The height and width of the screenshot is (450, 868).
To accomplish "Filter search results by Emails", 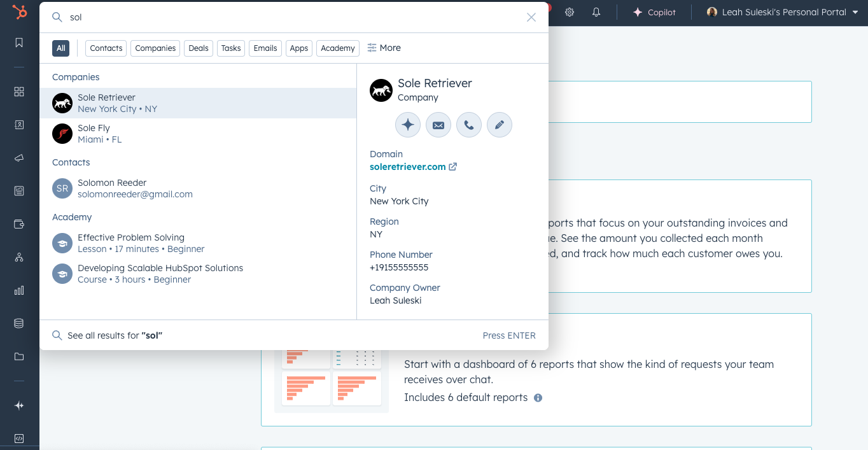I will coord(265,48).
